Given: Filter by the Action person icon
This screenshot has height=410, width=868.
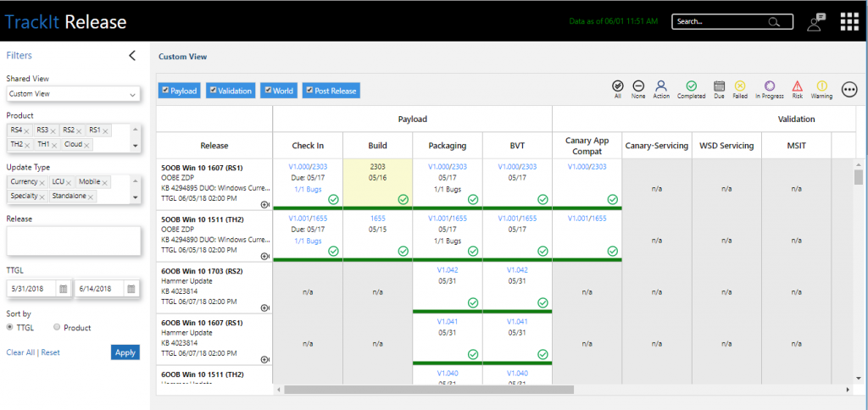Looking at the screenshot, I should 661,86.
